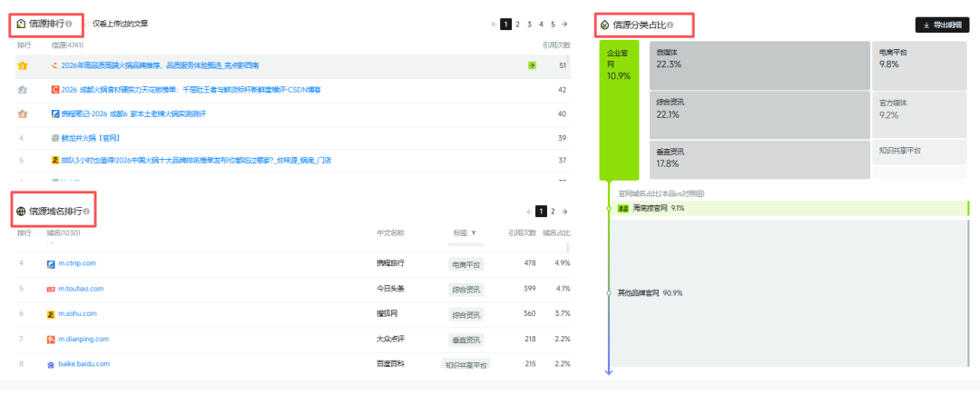Click the 综合资讯 tag in the m.toutiao.com row
Viewport: 980px width, 395px height.
(465, 290)
